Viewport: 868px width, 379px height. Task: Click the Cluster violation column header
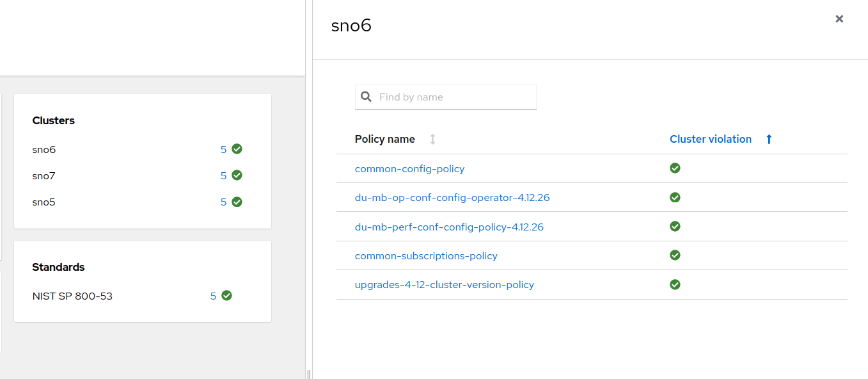710,139
